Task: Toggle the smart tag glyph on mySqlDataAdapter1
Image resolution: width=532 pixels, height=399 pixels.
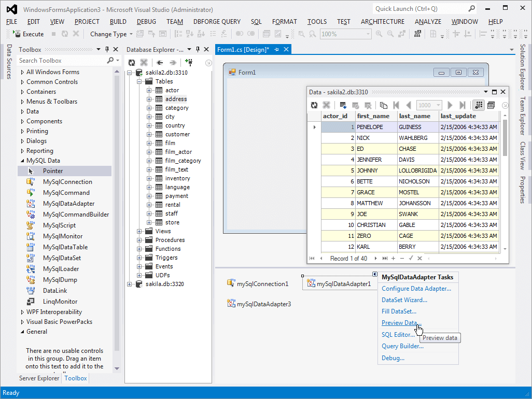Action: pos(374,274)
